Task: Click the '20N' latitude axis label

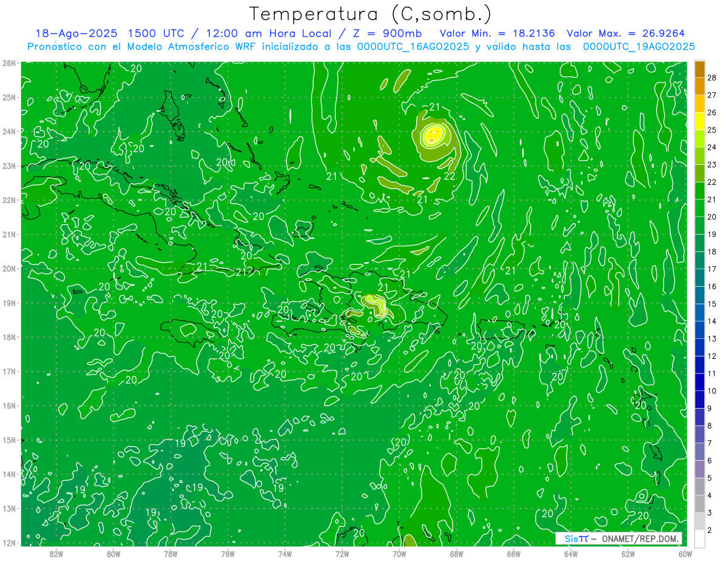Action: tap(9, 269)
